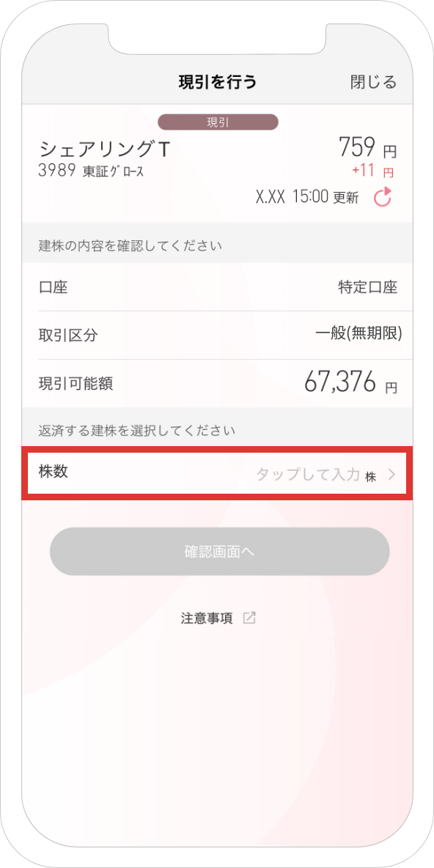Select the 現引 badge label
The image size is (434, 868).
point(218,122)
